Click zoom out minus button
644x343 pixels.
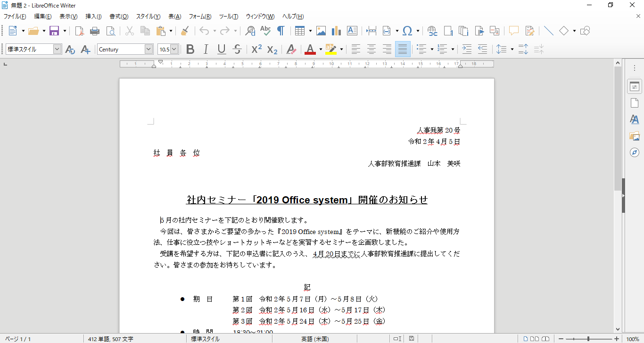tap(561, 339)
